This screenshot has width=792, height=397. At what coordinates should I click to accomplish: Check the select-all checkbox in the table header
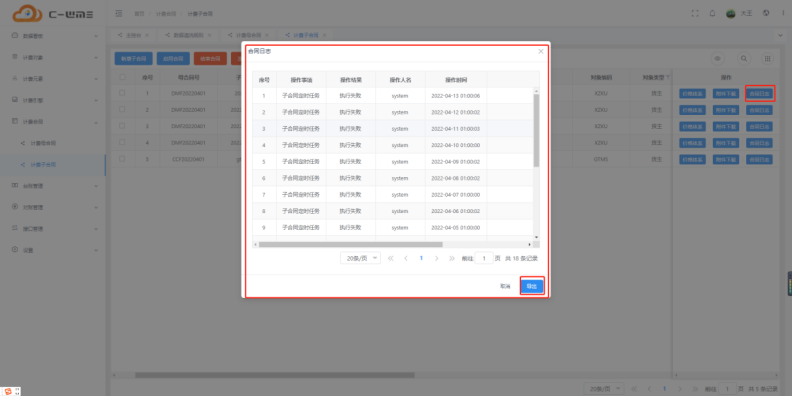pyautogui.click(x=122, y=77)
